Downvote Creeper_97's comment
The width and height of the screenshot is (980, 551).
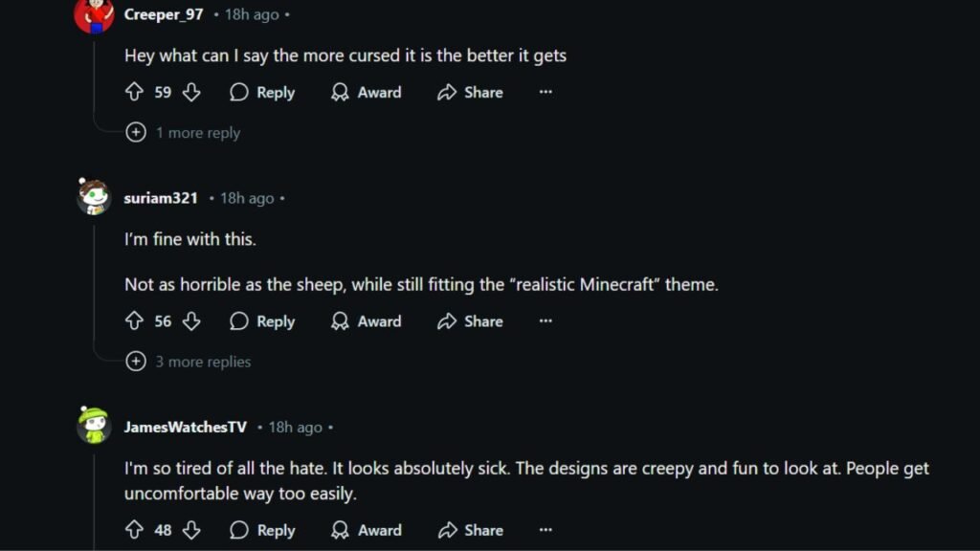[x=191, y=93]
